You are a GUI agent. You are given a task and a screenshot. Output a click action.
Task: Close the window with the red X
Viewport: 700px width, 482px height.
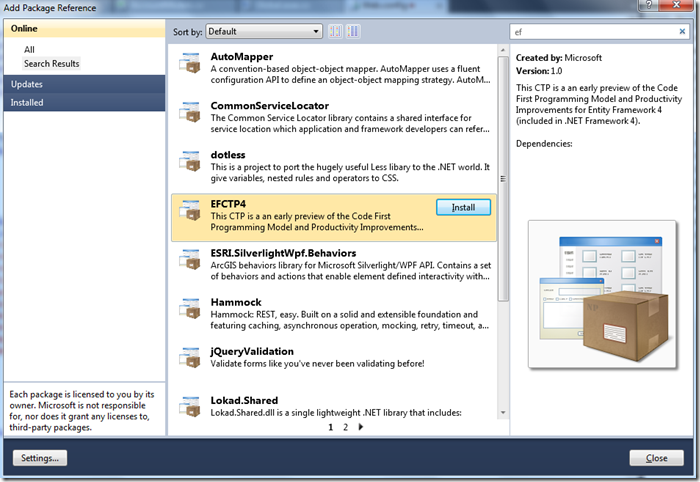click(x=676, y=4)
